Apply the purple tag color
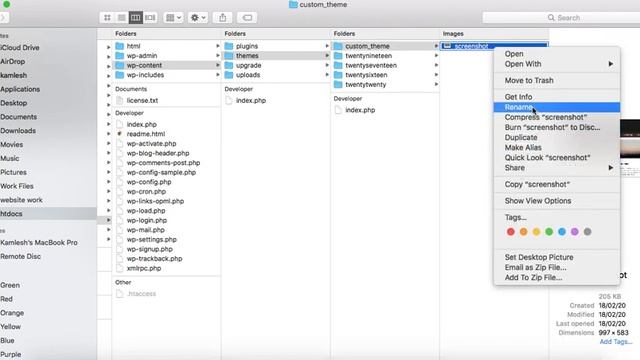This screenshot has height=360, width=640. coord(575,232)
